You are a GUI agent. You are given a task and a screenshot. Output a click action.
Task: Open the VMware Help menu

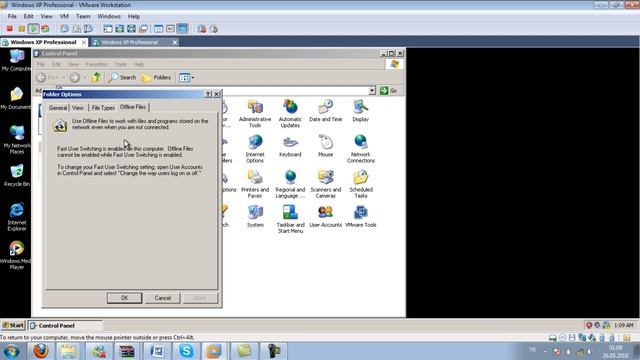point(134,16)
